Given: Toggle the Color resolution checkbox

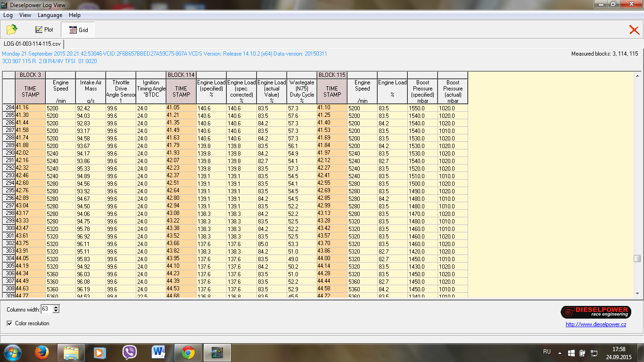Looking at the screenshot, I should 10,323.
